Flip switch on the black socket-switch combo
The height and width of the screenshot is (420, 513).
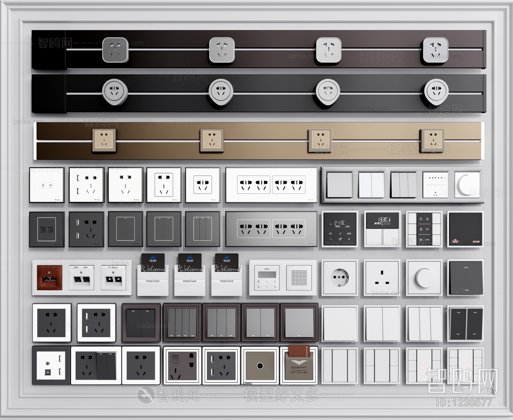(x=106, y=365)
